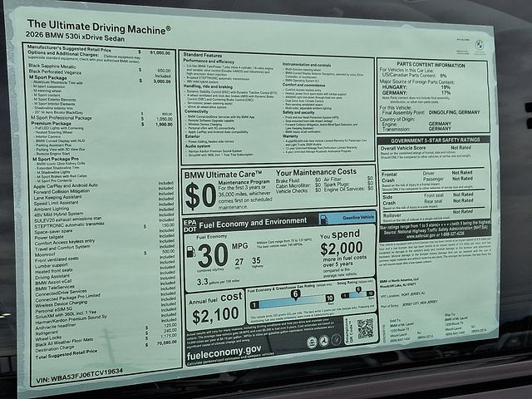Click '2026 BMW 530i xDrive Sedan' title
The width and height of the screenshot is (532, 399).
[x=76, y=37]
